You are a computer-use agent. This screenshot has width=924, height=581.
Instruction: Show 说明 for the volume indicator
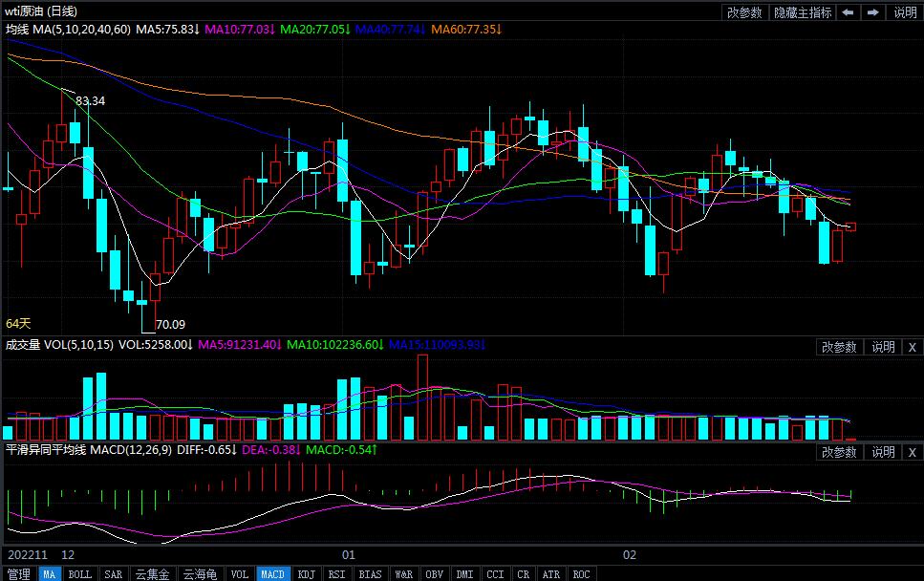pyautogui.click(x=883, y=347)
